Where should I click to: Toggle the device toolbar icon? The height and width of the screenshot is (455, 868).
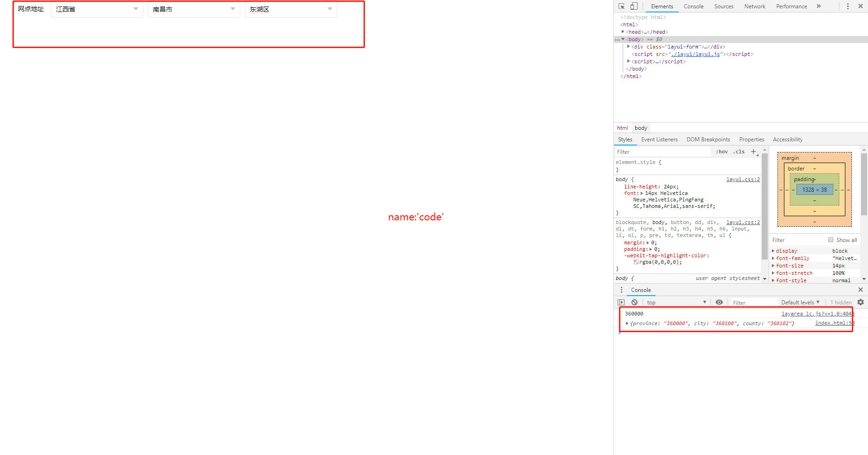coord(634,6)
